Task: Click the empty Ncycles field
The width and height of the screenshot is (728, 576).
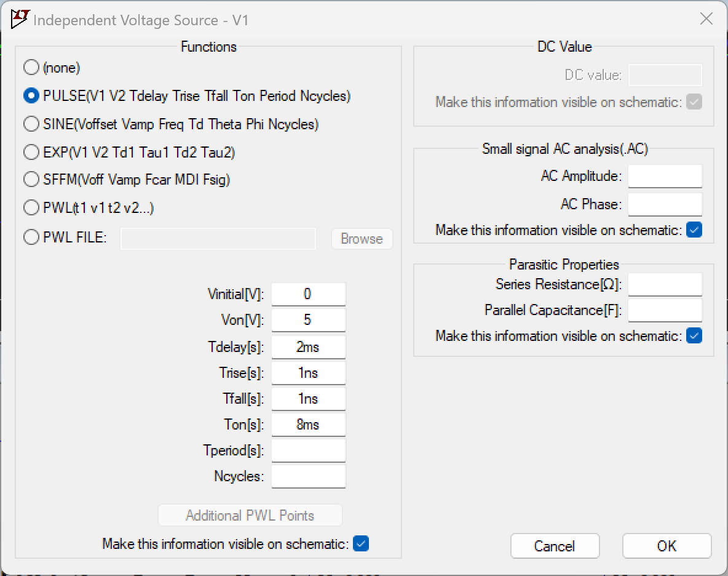Action: coord(308,476)
